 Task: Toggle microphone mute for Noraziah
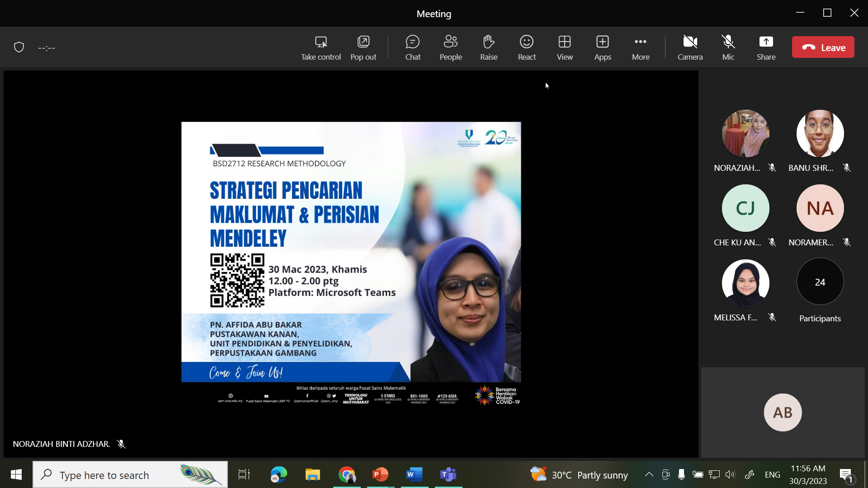[x=773, y=168]
